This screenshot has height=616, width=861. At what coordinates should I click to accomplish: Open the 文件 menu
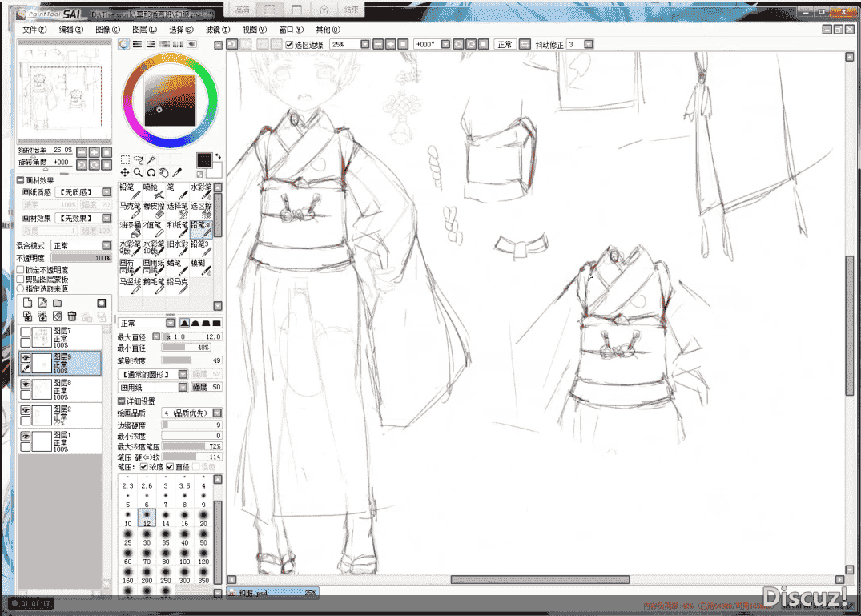tap(34, 30)
